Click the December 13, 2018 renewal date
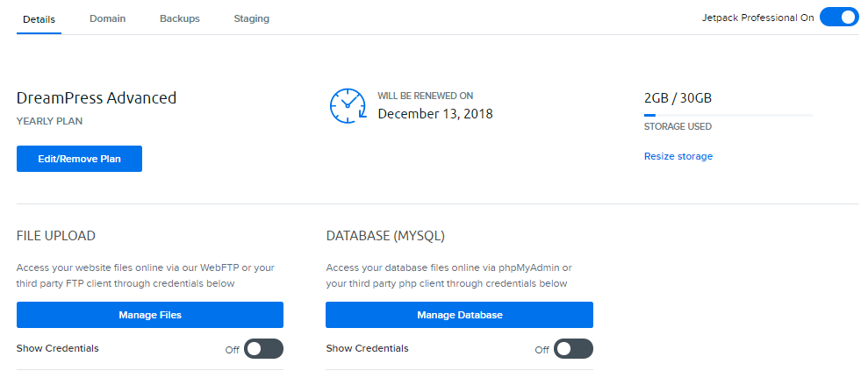This screenshot has width=868, height=385. tap(435, 113)
